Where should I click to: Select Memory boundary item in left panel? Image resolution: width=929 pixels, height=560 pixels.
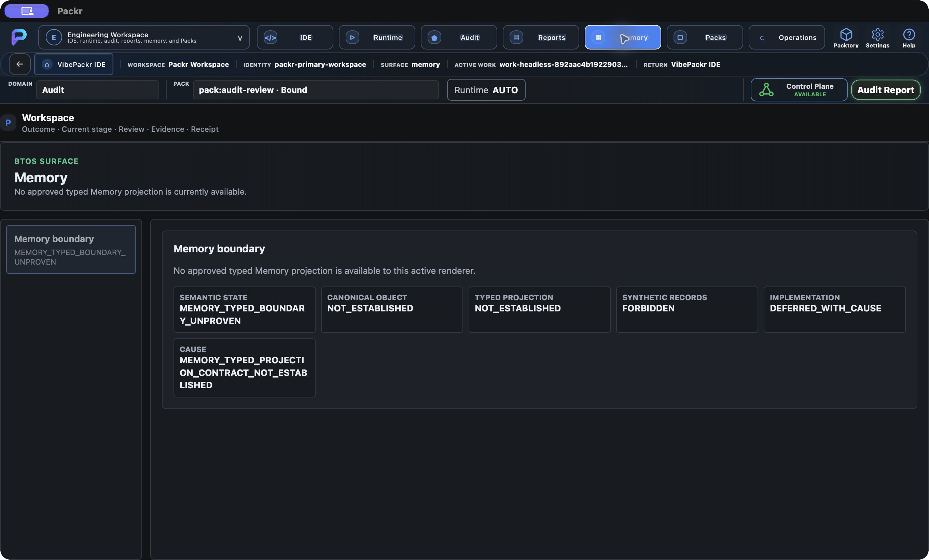click(x=71, y=250)
